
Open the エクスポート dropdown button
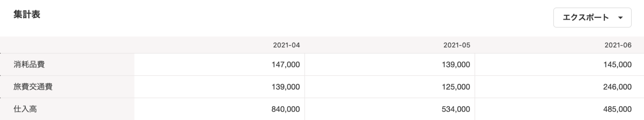[x=592, y=18]
